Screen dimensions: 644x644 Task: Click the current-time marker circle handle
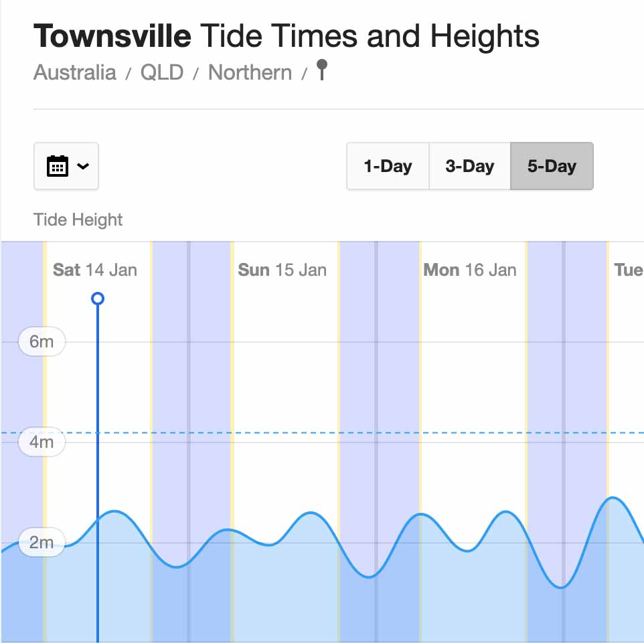coord(98,298)
